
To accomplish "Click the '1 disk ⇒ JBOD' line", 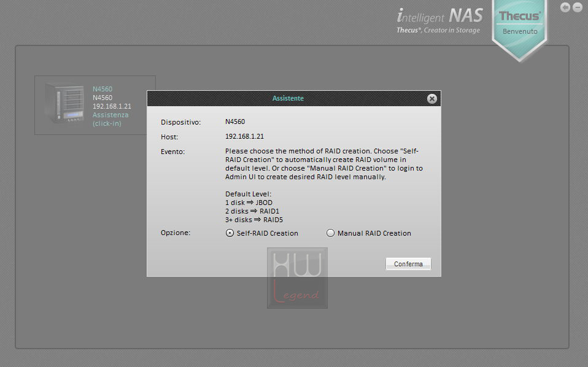I will [x=249, y=203].
